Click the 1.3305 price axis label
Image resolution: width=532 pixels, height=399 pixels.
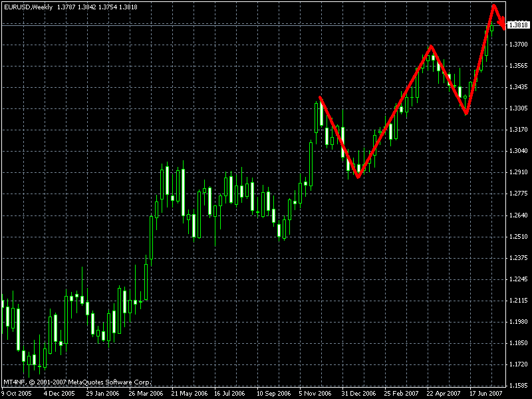[519, 108]
